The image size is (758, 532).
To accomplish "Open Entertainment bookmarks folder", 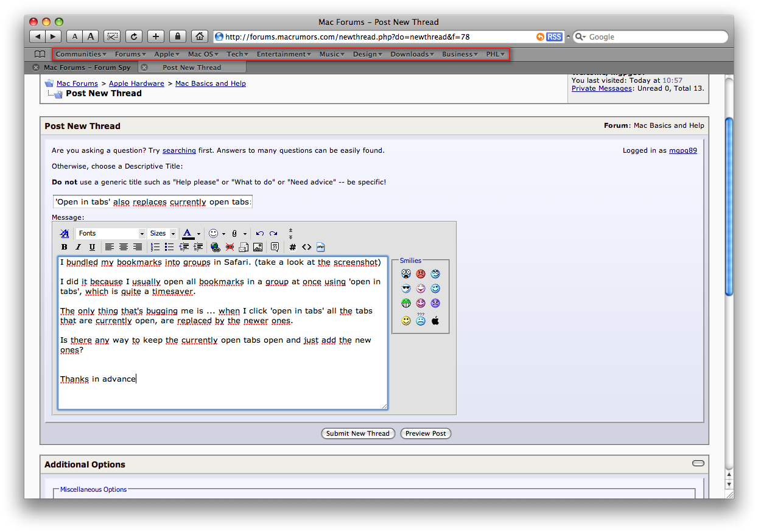I will [x=284, y=54].
